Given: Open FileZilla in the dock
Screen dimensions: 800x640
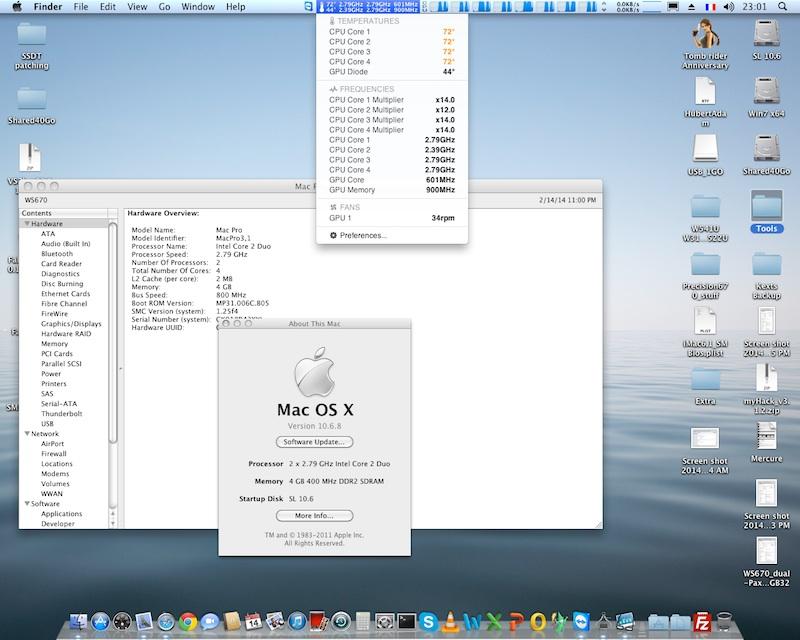Looking at the screenshot, I should pyautogui.click(x=702, y=622).
